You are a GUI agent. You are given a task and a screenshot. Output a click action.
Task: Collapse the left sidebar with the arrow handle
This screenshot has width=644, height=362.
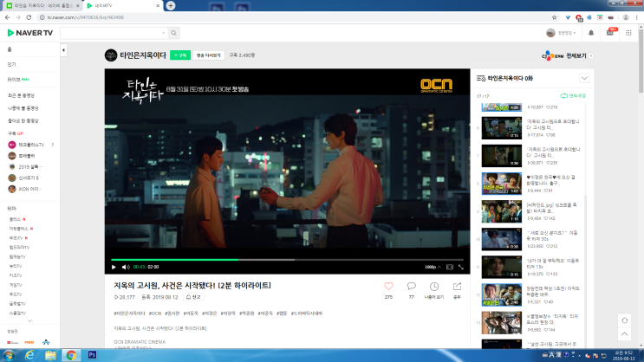(63, 50)
